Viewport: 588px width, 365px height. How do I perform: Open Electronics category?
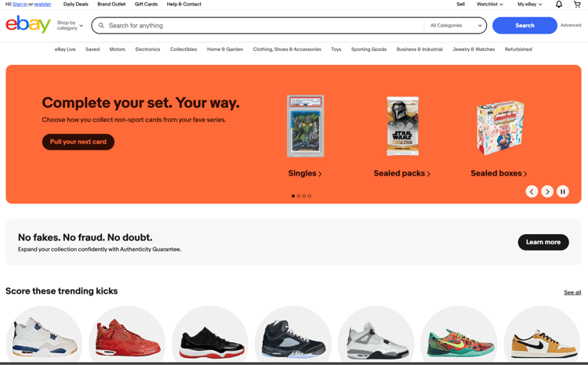(147, 49)
